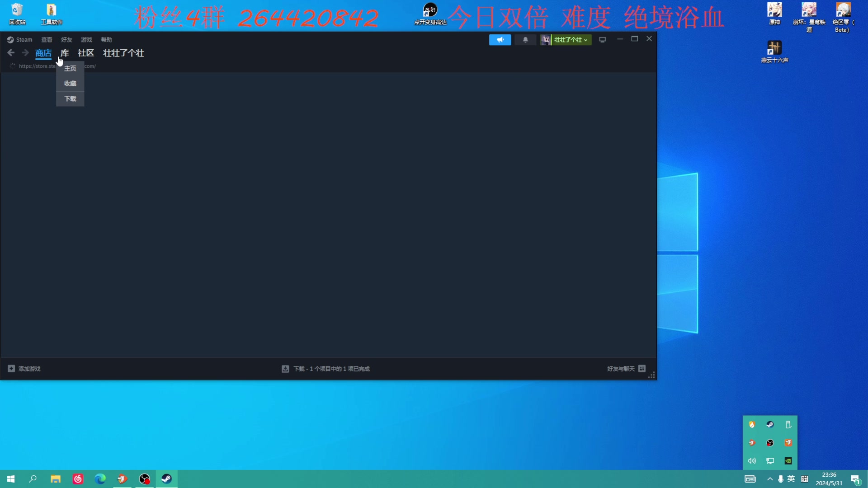Open the 游戏 menu
868x488 pixels.
[86, 40]
